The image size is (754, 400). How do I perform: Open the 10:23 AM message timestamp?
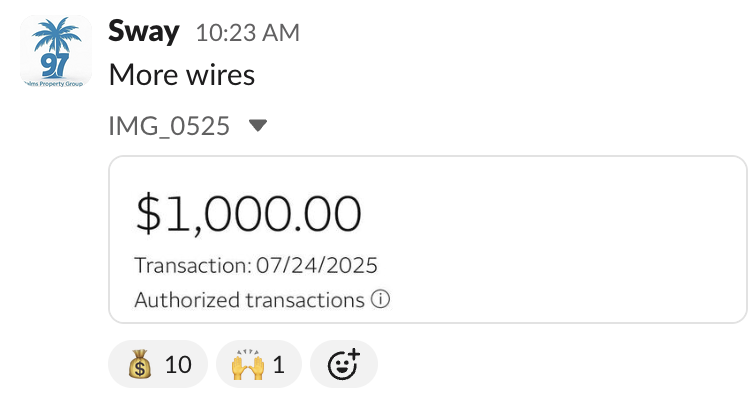[x=248, y=33]
